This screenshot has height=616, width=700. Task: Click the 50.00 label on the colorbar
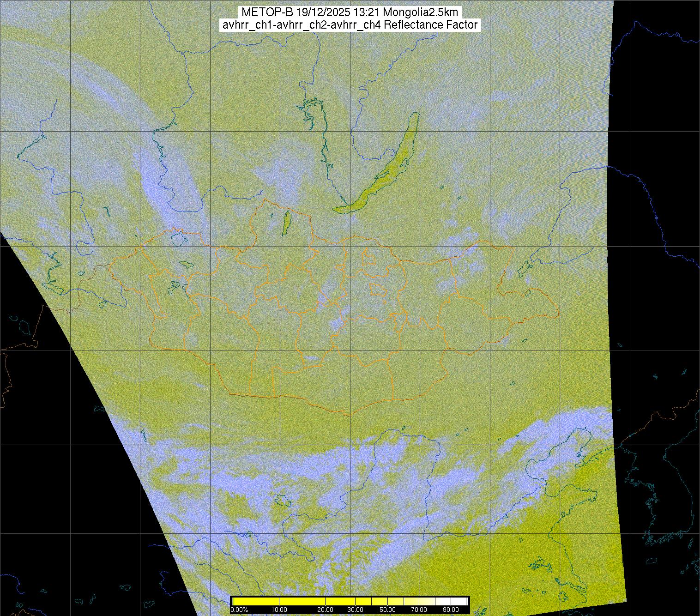388,610
